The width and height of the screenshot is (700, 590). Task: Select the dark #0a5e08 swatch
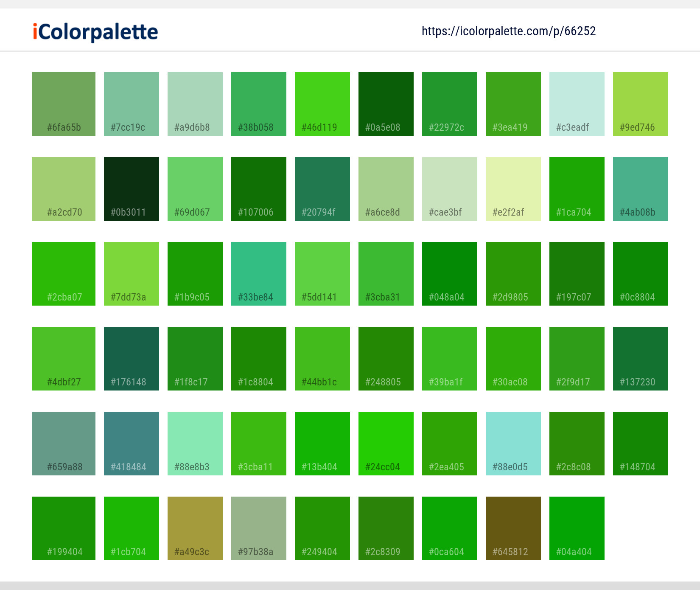tap(386, 104)
